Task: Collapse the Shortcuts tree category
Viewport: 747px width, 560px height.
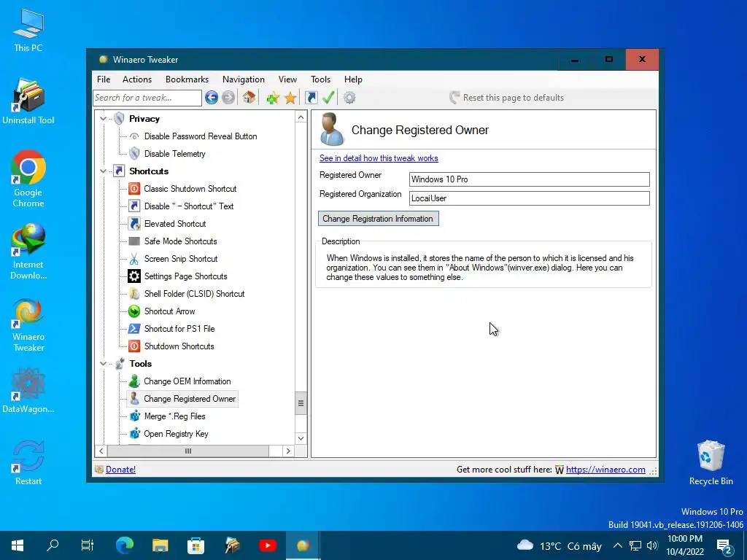Action: (x=103, y=171)
